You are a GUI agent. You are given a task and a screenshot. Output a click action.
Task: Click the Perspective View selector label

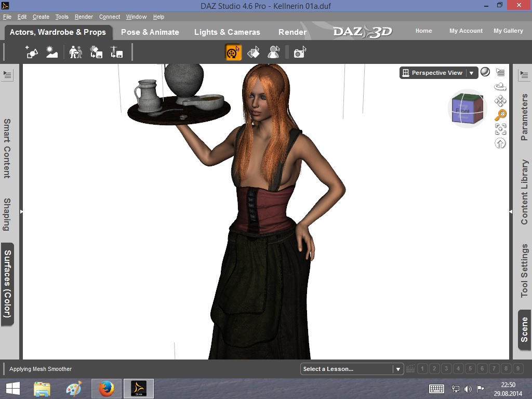pyautogui.click(x=436, y=73)
